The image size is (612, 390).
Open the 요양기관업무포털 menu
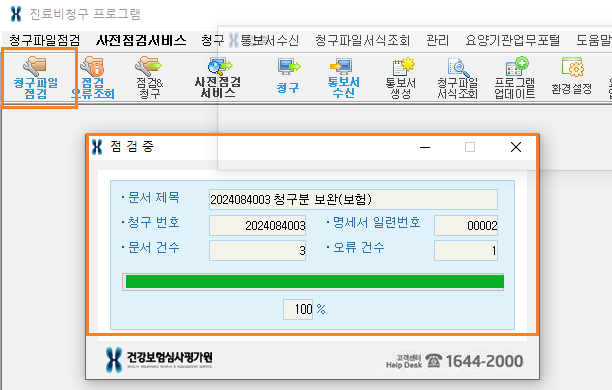click(x=512, y=40)
